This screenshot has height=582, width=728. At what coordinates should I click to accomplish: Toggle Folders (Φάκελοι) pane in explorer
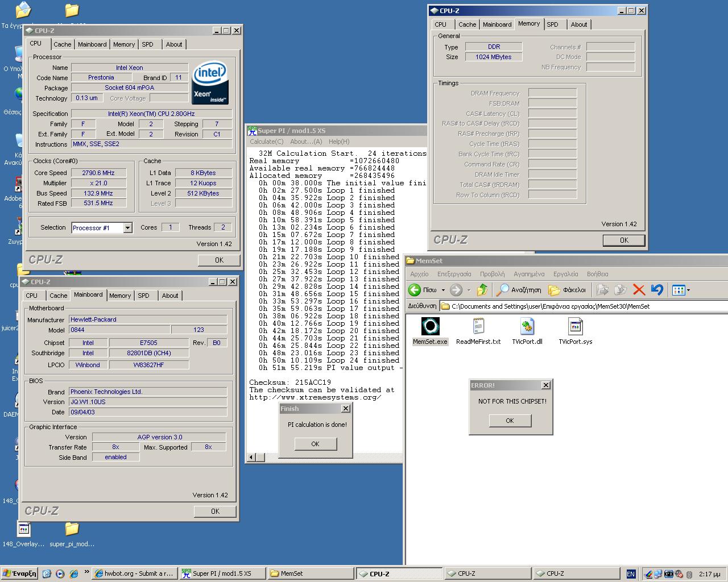click(x=566, y=290)
